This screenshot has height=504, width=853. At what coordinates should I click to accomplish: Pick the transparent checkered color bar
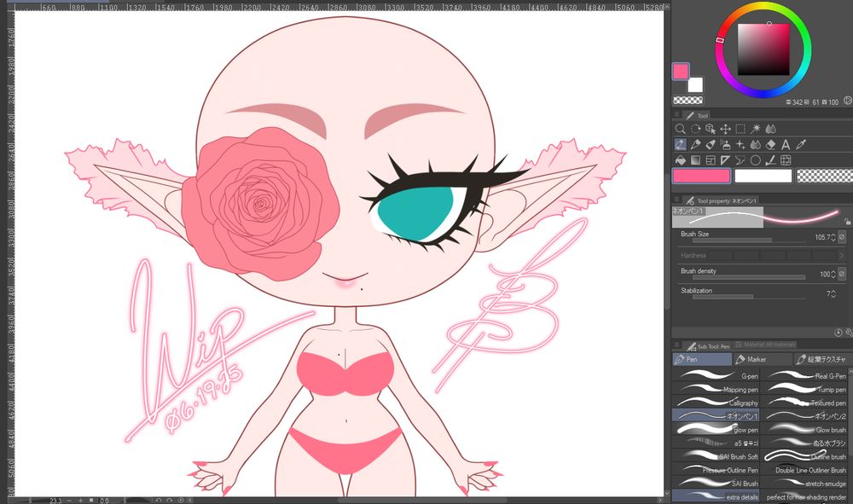click(825, 176)
